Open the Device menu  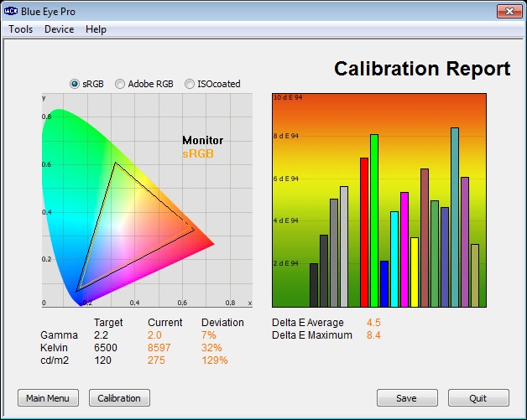(59, 29)
